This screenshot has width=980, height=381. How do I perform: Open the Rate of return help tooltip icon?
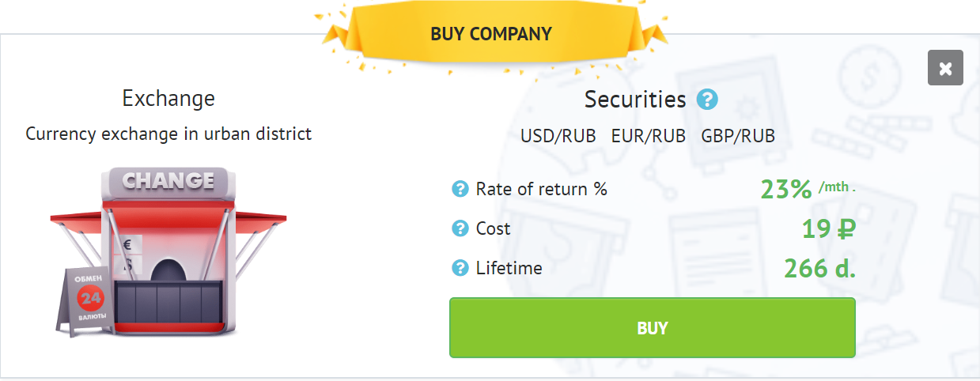point(460,189)
